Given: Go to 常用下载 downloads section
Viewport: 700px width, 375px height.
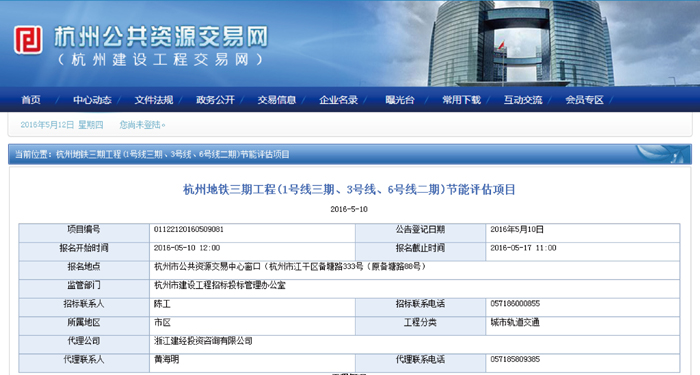Looking at the screenshot, I should [x=461, y=100].
